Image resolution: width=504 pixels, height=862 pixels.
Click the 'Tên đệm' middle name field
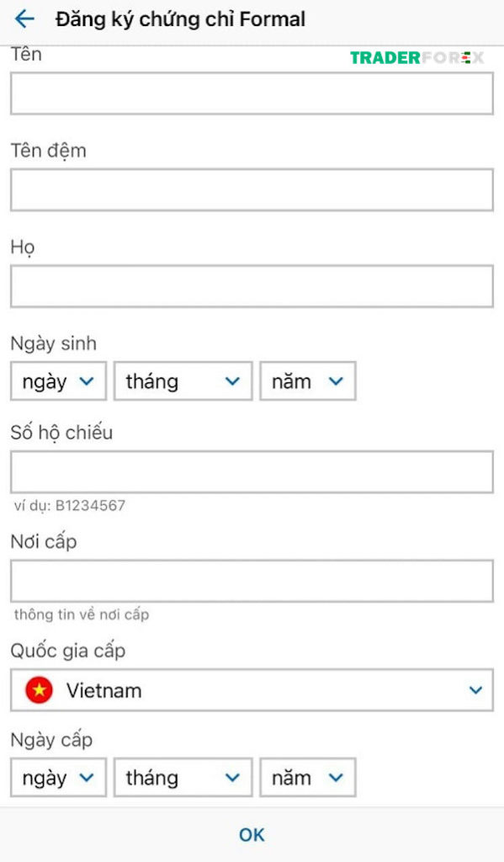[x=252, y=190]
